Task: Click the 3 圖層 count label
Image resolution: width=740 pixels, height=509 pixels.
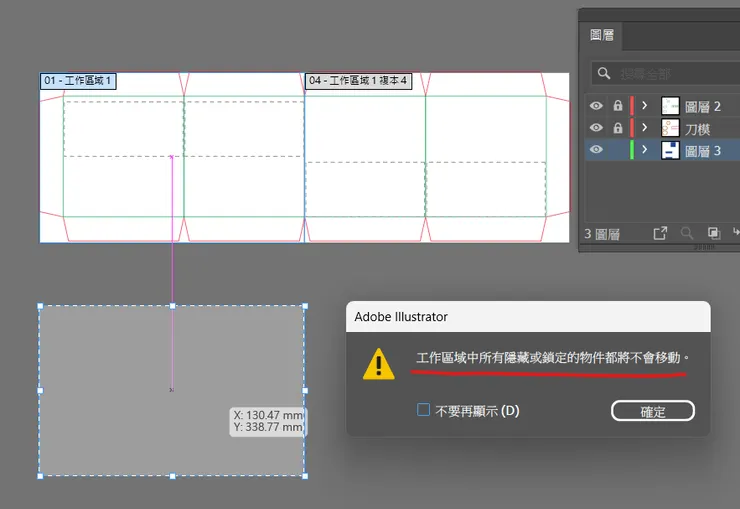Action: point(602,234)
